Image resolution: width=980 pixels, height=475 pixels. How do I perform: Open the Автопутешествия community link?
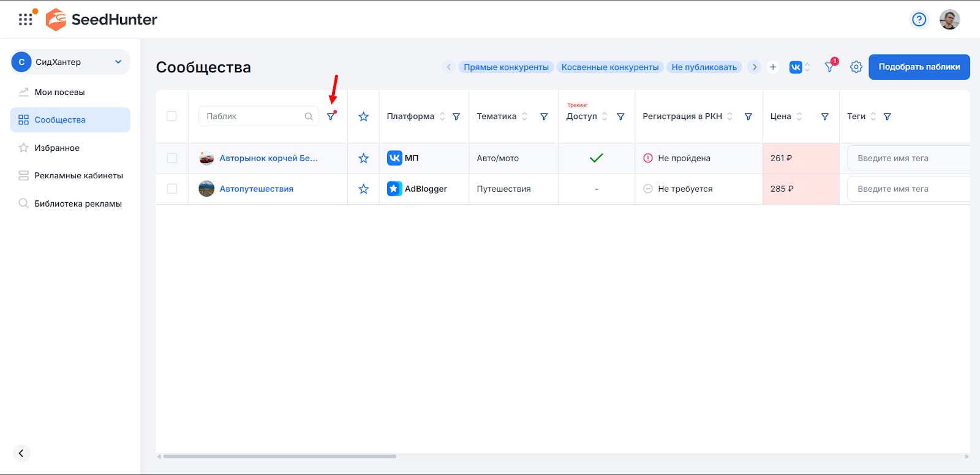256,189
